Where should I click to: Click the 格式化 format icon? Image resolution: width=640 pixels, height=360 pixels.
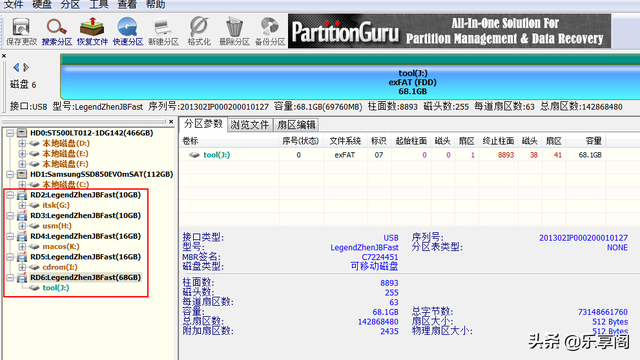point(199,31)
